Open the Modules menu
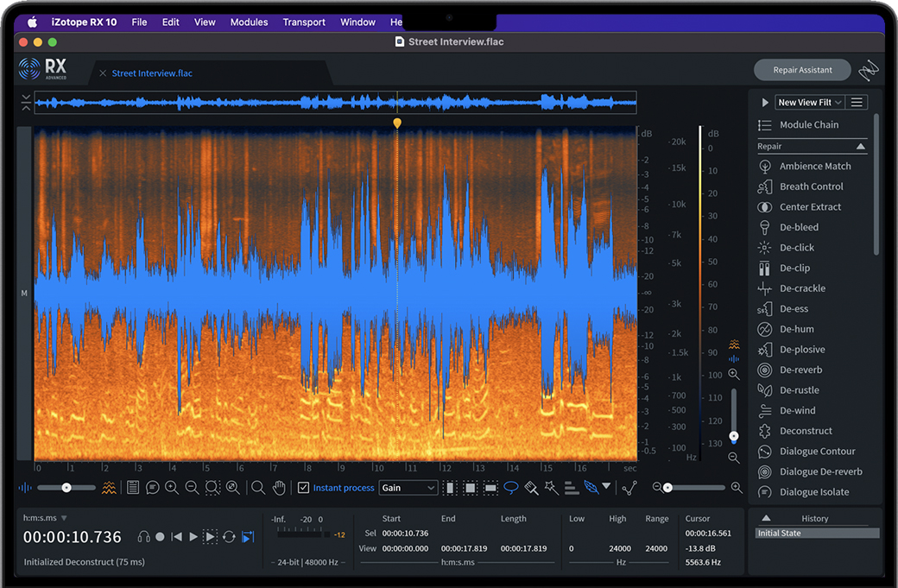The width and height of the screenshot is (898, 588). tap(249, 22)
